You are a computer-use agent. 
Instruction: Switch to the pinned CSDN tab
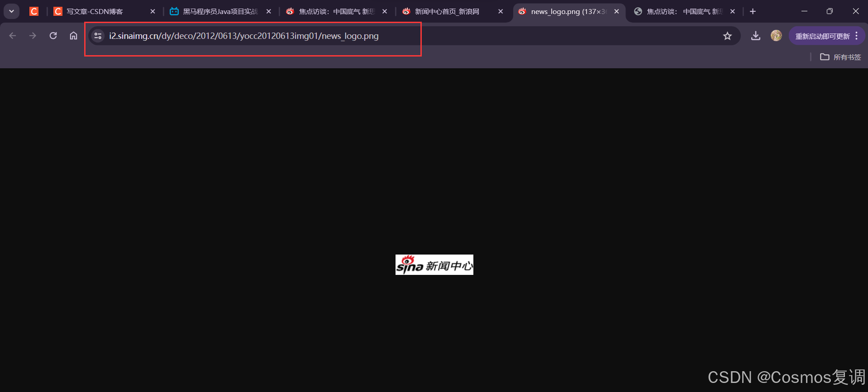pos(34,11)
